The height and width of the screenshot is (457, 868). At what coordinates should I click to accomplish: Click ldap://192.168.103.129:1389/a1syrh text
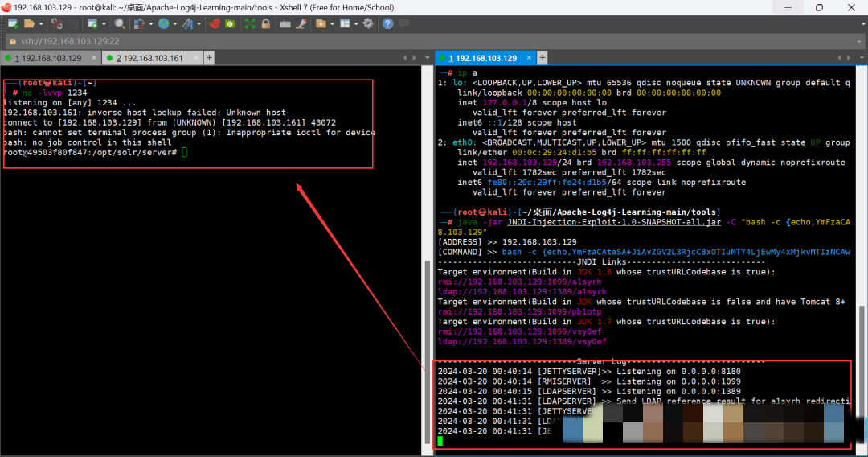click(x=522, y=292)
